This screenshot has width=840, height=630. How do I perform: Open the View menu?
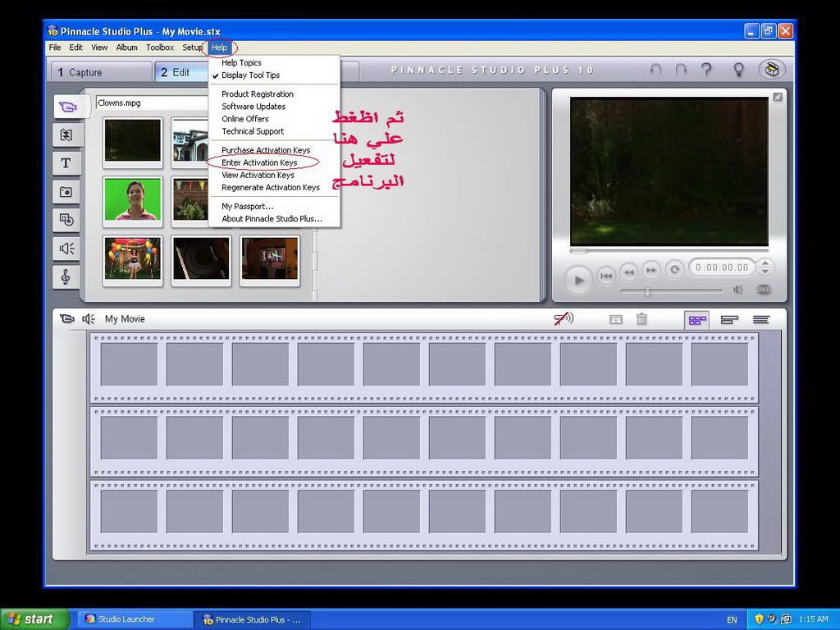tap(99, 47)
